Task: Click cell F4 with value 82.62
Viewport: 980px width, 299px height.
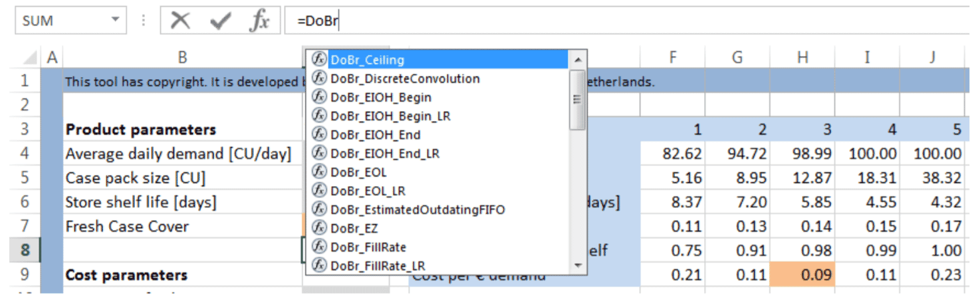Action: pos(673,154)
